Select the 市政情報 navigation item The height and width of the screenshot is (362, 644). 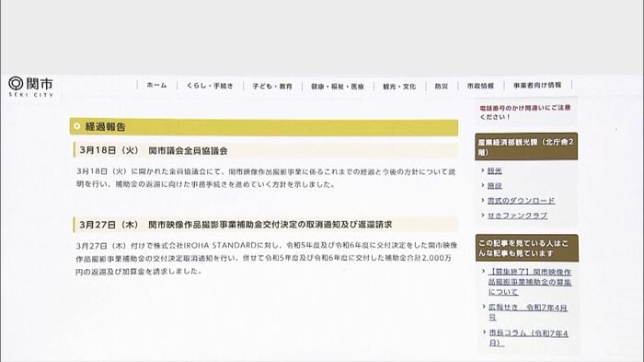(480, 86)
